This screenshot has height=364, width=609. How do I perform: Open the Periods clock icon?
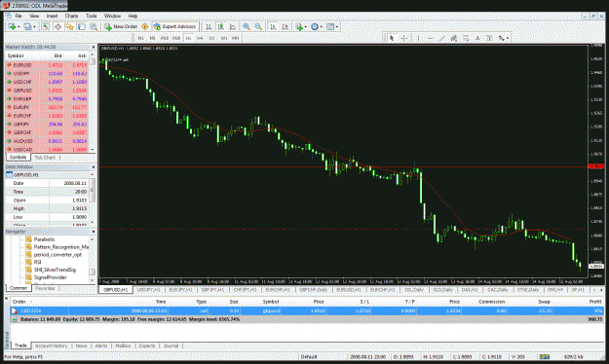[315, 26]
